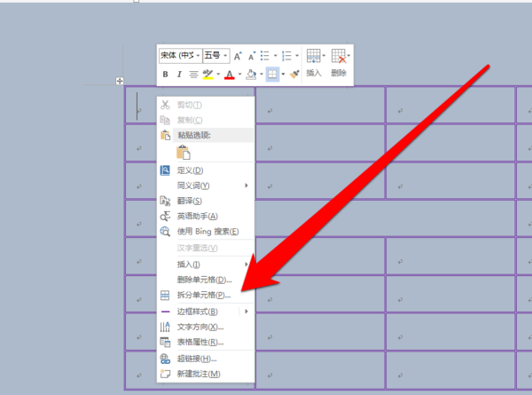Click the Insert table (插入) button
The height and width of the screenshot is (395, 532).
pyautogui.click(x=314, y=63)
